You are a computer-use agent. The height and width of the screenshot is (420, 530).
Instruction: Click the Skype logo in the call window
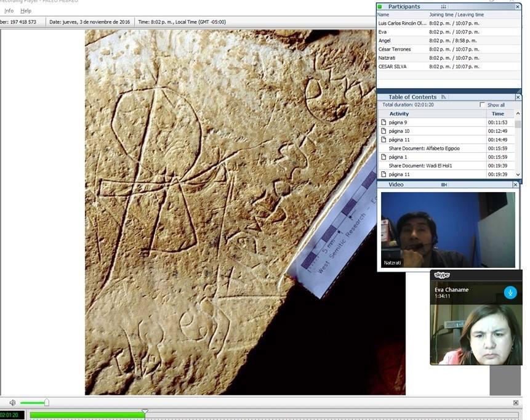point(441,275)
